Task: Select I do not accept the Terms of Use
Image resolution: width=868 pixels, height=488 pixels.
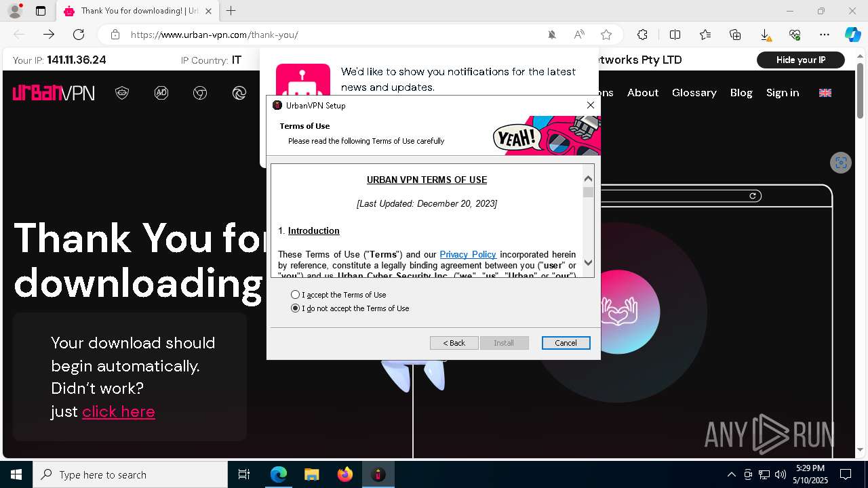Action: (350, 308)
